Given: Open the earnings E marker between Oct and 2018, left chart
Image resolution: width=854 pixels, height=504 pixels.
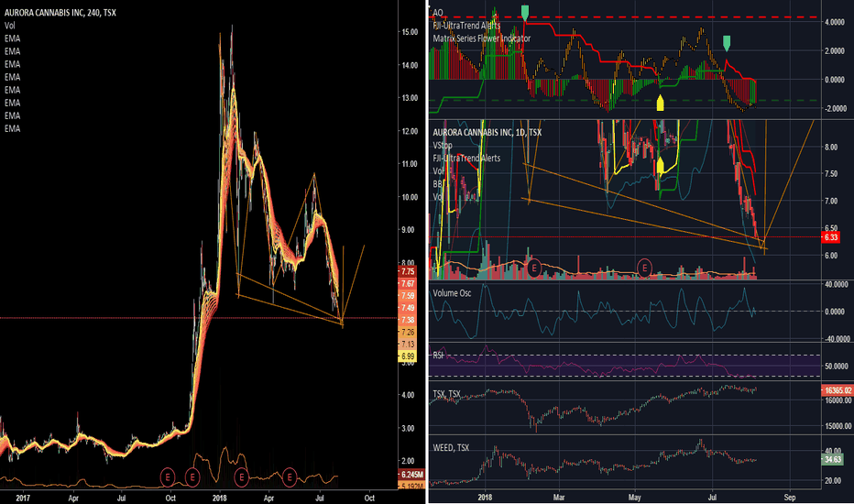Looking at the screenshot, I should [192, 477].
